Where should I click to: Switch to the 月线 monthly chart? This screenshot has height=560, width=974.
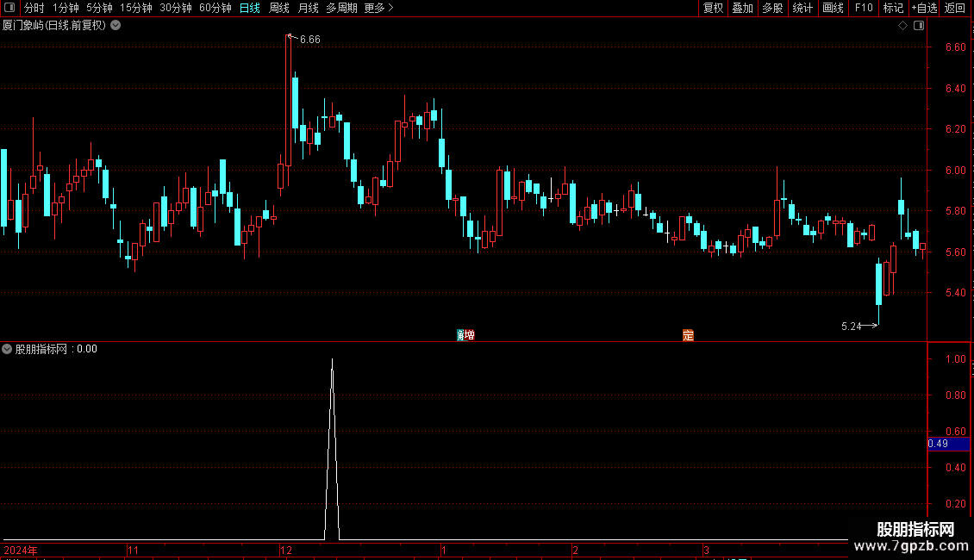(x=308, y=8)
